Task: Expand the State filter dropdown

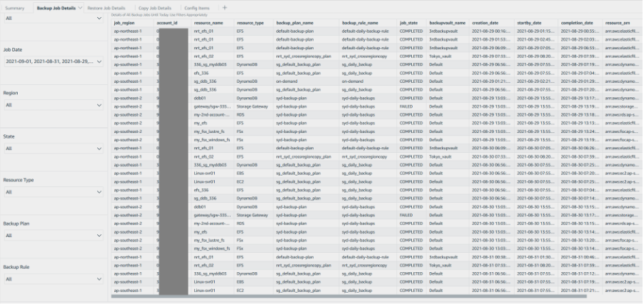Action: (x=53, y=149)
